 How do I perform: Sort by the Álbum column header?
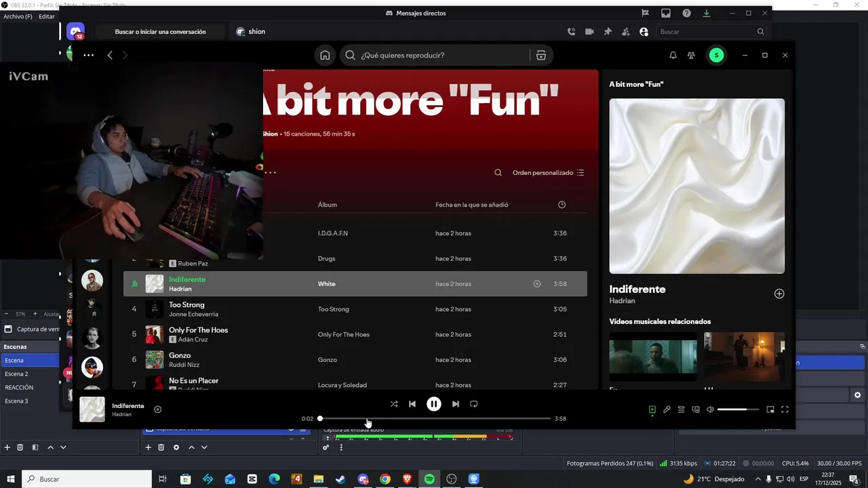(328, 205)
